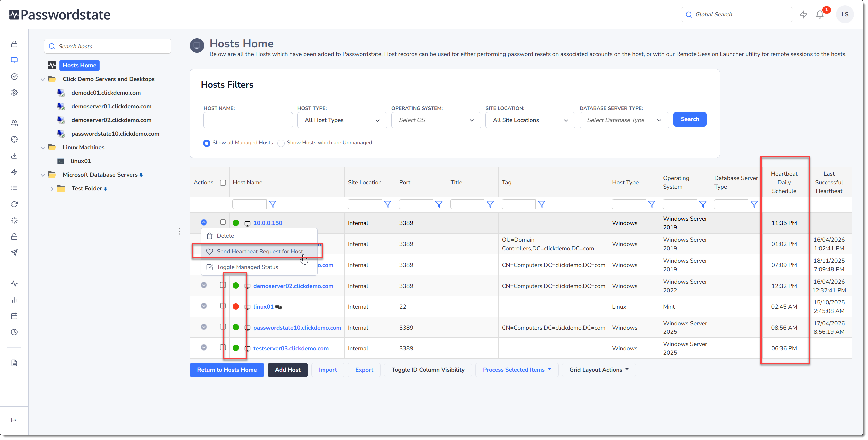
Task: Click the Global Search field
Action: 737,14
